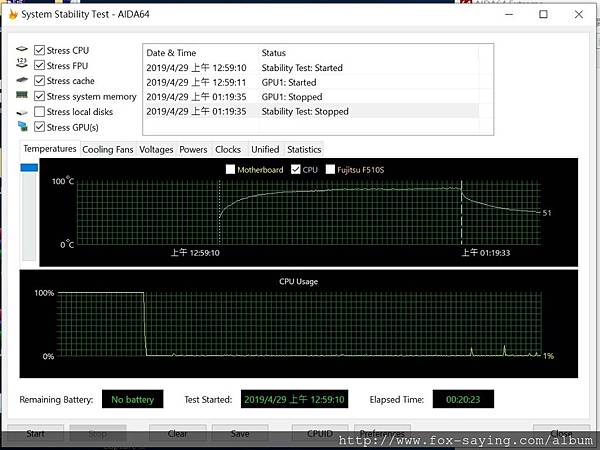This screenshot has height=450, width=600.
Task: Enable Fujitsu F510S temperature checkbox
Action: point(330,169)
